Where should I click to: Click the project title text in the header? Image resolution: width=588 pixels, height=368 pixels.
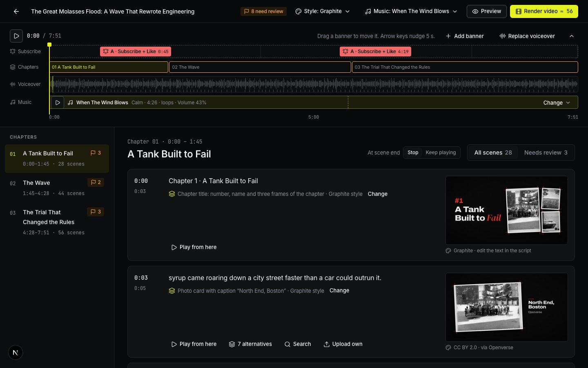pyautogui.click(x=113, y=11)
